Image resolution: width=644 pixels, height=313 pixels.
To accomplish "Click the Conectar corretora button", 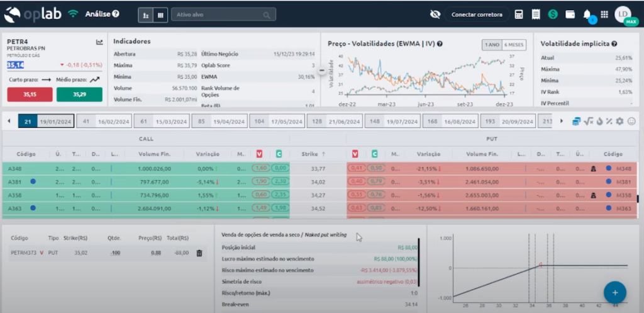I will pos(477,14).
